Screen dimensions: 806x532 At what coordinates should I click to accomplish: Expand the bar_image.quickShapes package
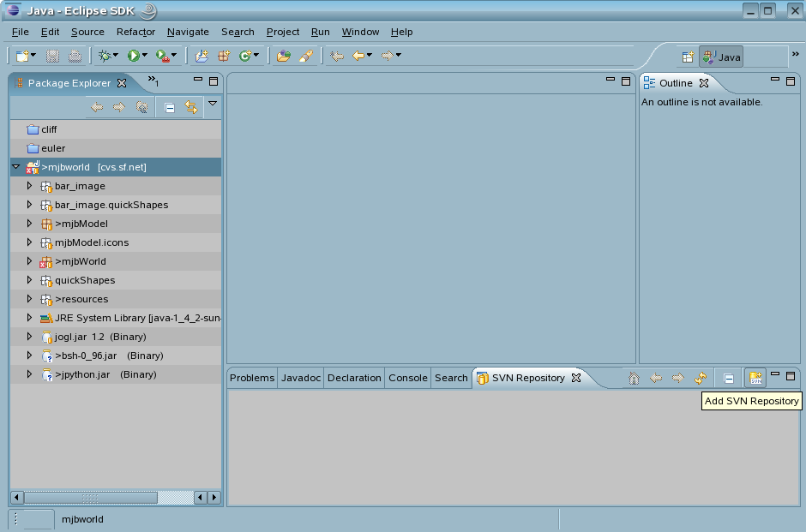coord(29,205)
